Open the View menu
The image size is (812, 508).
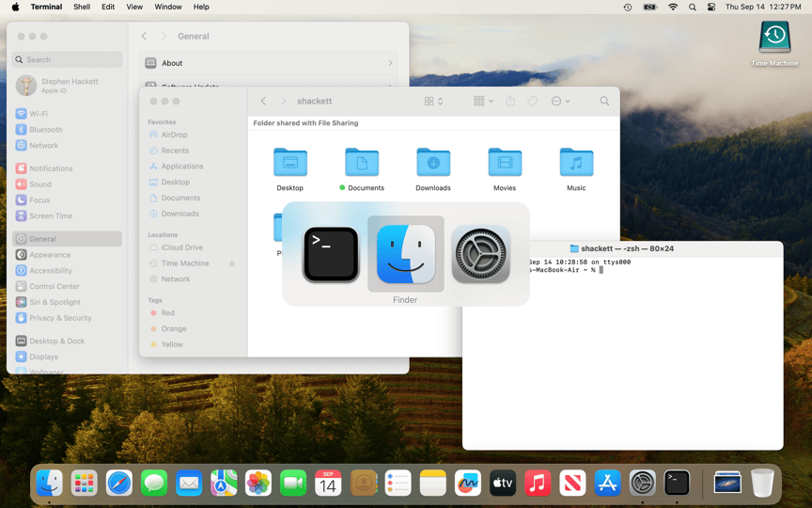click(134, 7)
